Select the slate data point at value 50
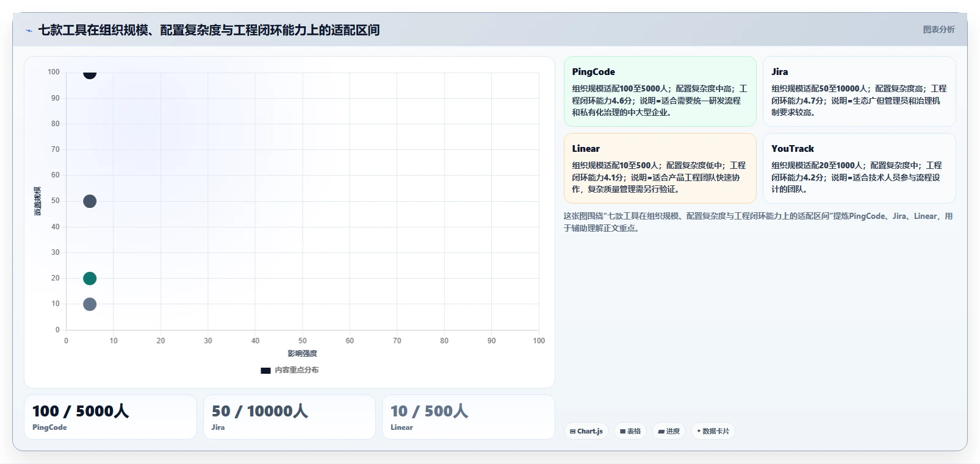980x464 pixels. pos(90,201)
